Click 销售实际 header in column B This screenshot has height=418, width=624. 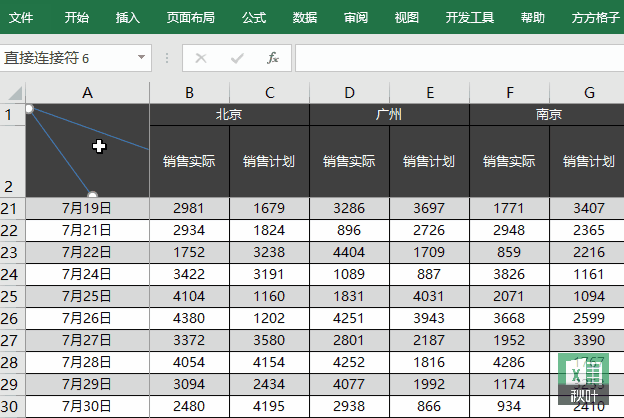189,161
